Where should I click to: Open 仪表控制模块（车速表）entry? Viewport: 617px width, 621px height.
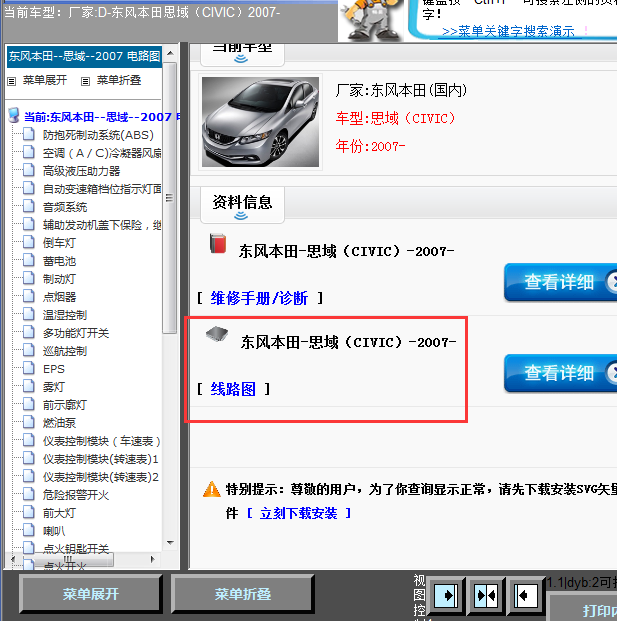(101, 441)
